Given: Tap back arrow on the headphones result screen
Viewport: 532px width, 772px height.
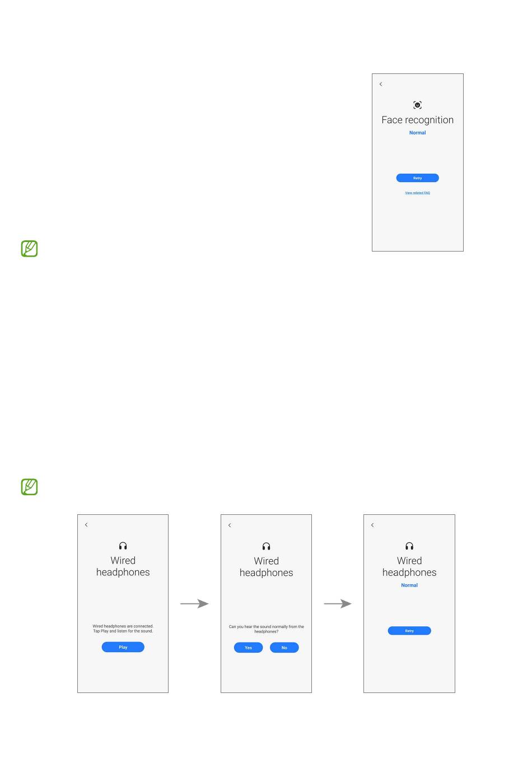Looking at the screenshot, I should [x=372, y=525].
